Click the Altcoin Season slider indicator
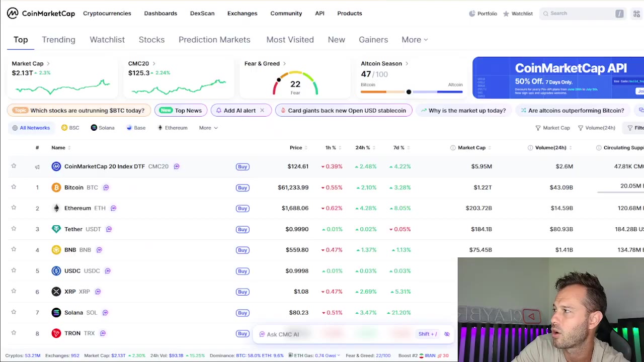This screenshot has height=362, width=644. (409, 92)
